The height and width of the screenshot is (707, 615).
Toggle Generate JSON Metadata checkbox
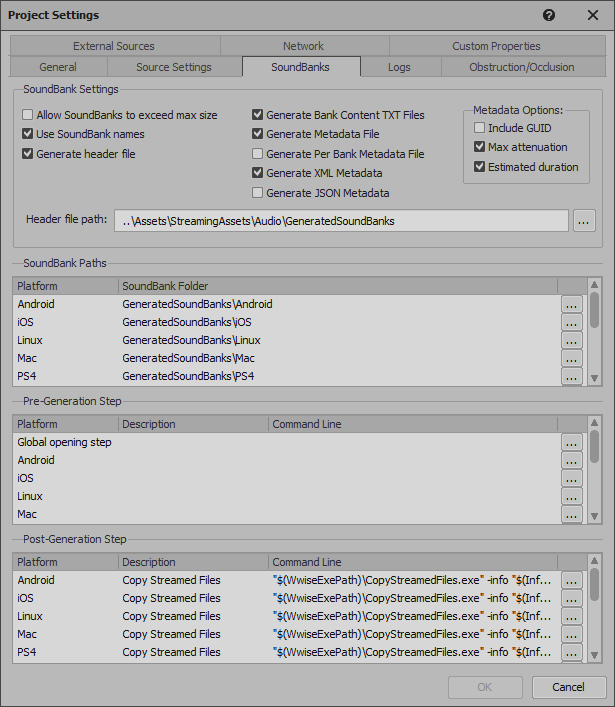[258, 193]
